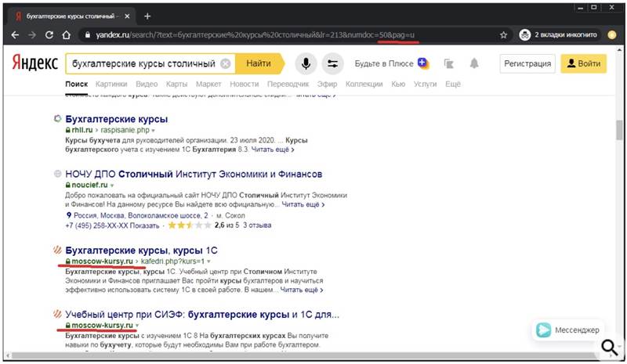This screenshot has width=627, height=364.
Task: Switch to the Картинки tab
Action: (x=111, y=85)
